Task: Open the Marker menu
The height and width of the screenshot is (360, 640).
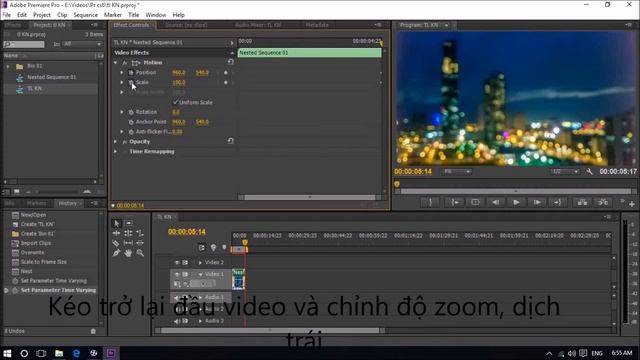Action: (113, 15)
